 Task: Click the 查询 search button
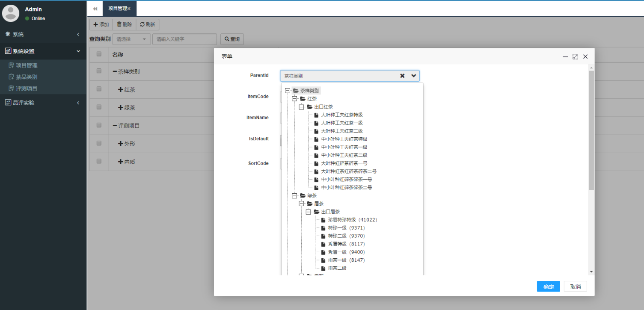click(232, 39)
